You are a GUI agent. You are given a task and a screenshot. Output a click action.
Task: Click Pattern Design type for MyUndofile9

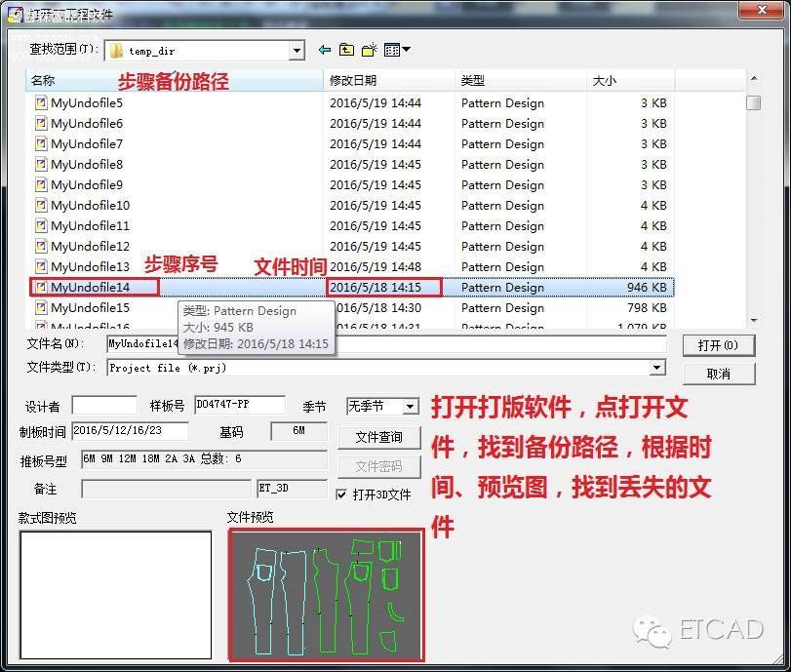tap(503, 184)
